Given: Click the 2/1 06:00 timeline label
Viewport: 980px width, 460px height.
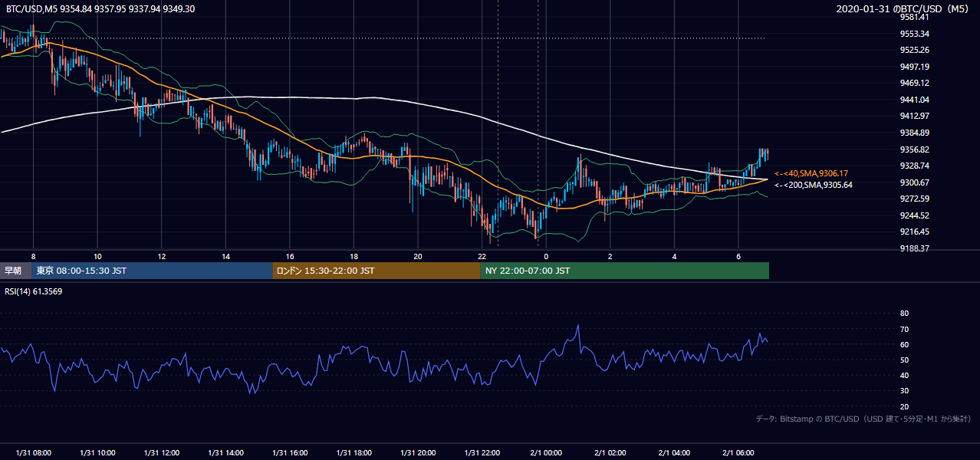Looking at the screenshot, I should pyautogui.click(x=738, y=453).
